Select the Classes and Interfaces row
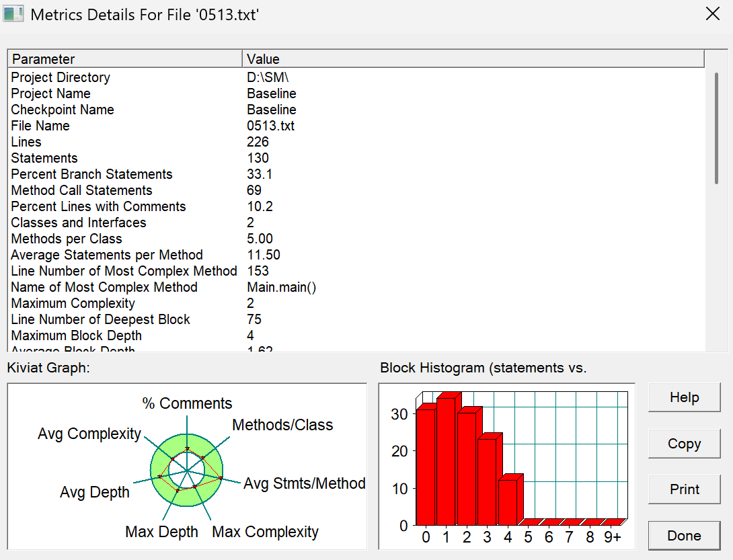The height and width of the screenshot is (560, 733). [x=356, y=223]
